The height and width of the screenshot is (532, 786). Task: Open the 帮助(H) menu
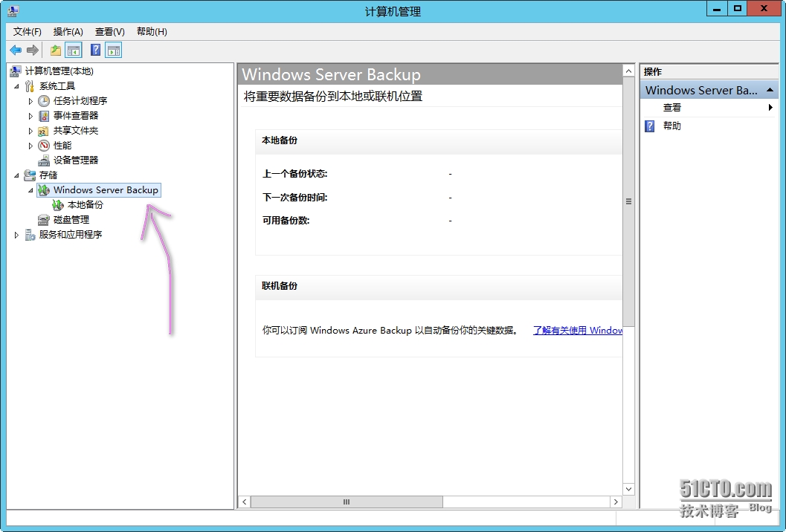tap(152, 31)
